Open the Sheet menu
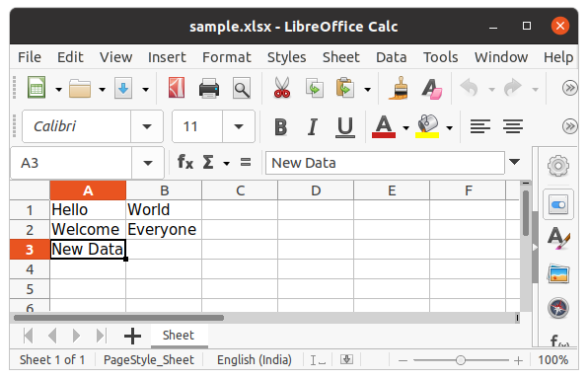This screenshot has width=588, height=379. (x=341, y=57)
